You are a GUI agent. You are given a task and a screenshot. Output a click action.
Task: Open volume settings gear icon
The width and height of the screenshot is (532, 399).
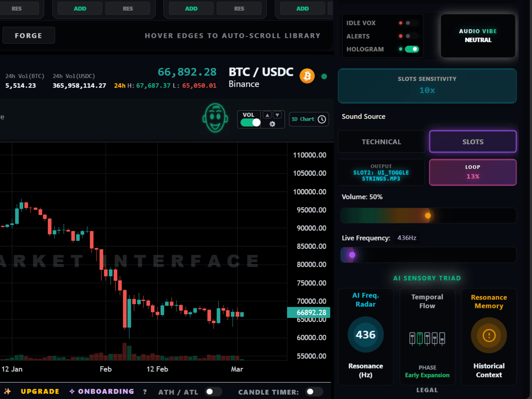272,124
